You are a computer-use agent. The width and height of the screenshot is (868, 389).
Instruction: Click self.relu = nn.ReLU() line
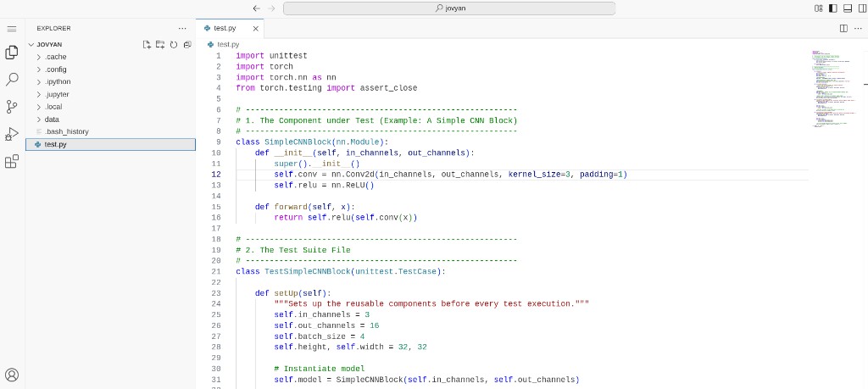pyautogui.click(x=324, y=186)
